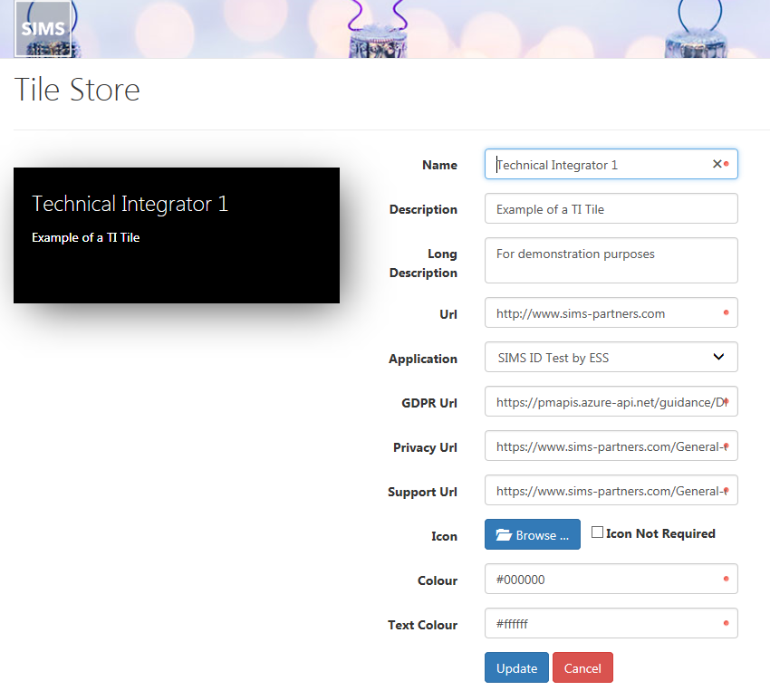Viewport: 770px width, 700px height.
Task: Open the Application dropdown
Action: [611, 357]
